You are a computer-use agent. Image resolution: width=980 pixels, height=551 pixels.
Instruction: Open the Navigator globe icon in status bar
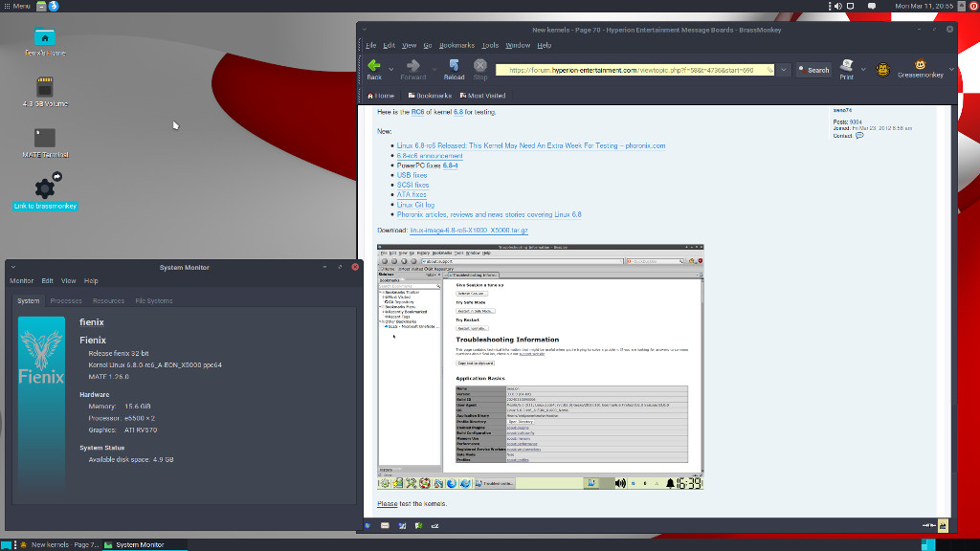[367, 526]
